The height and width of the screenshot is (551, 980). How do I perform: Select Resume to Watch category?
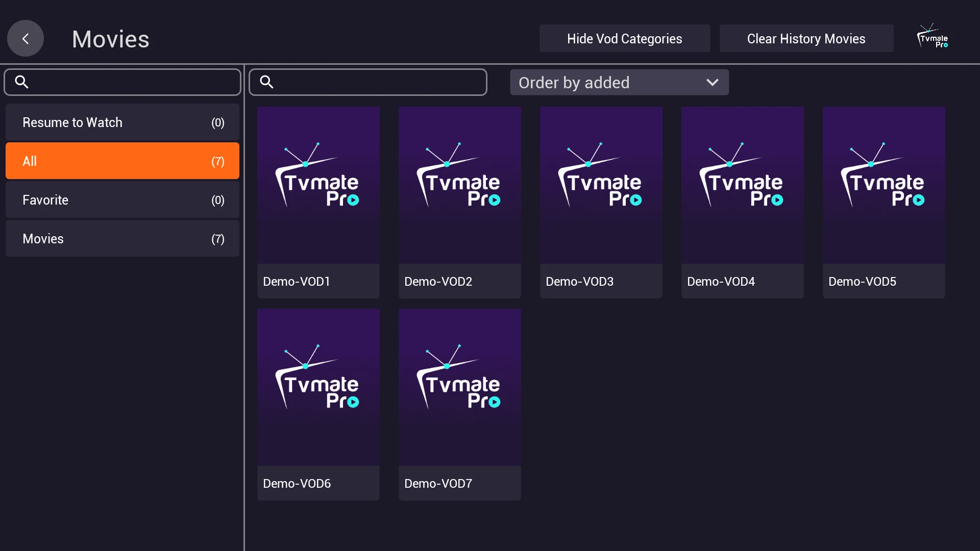122,122
